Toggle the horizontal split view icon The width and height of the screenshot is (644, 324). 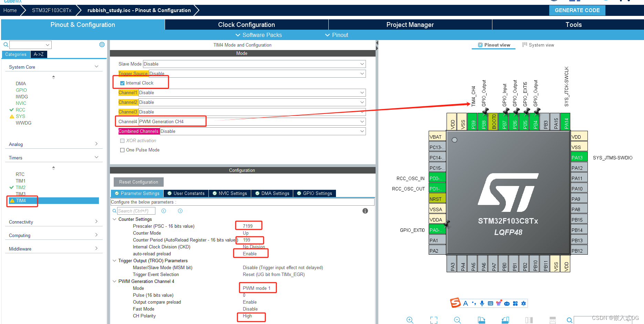click(553, 320)
